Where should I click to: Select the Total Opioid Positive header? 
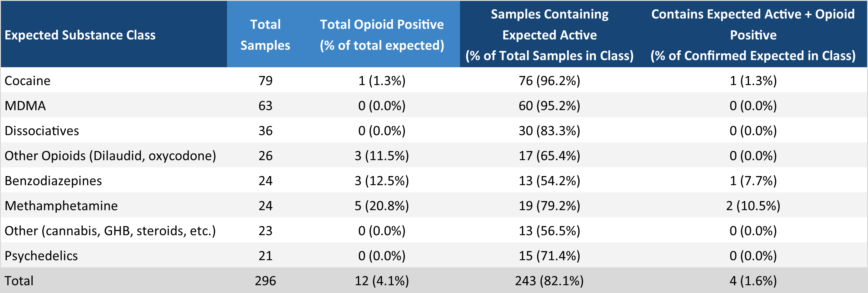[x=382, y=35]
